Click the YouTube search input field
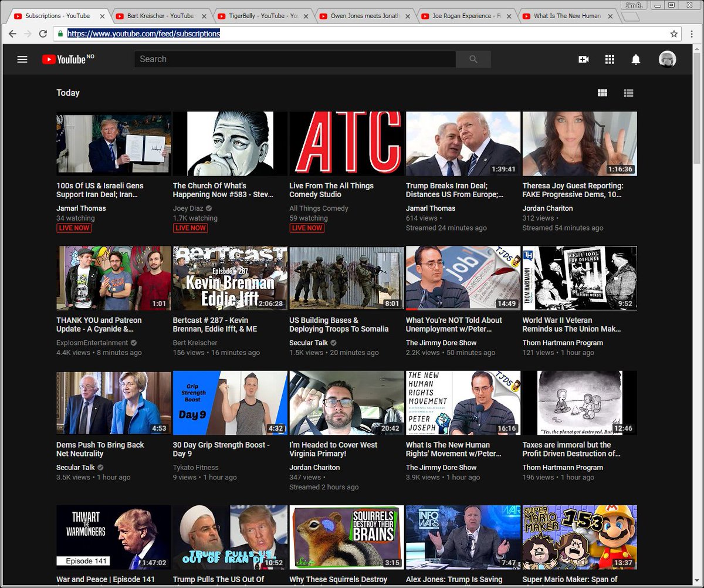 tap(295, 59)
